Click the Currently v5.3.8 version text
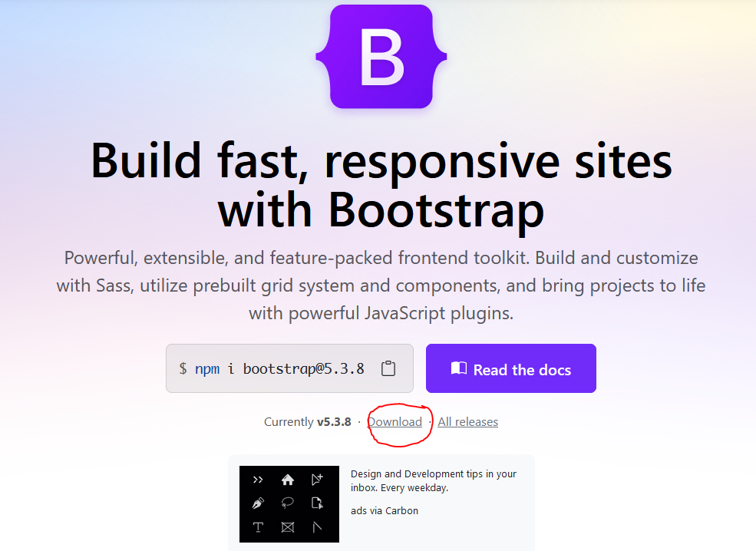Viewport: 756px width, 551px height. (307, 422)
